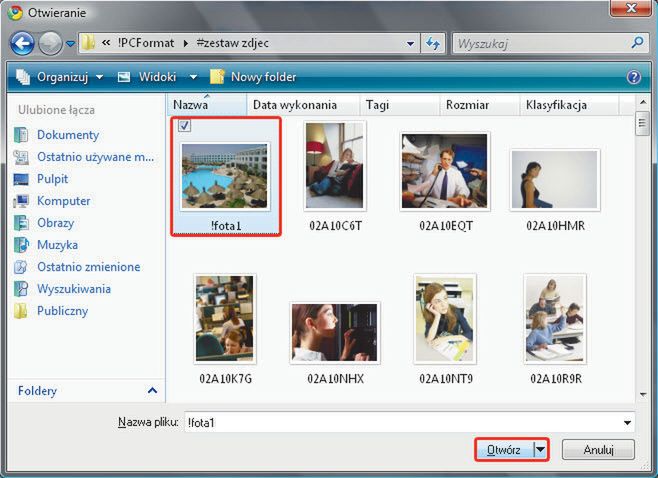
Task: Click the Ostatnio używane icon
Action: [x=21, y=157]
